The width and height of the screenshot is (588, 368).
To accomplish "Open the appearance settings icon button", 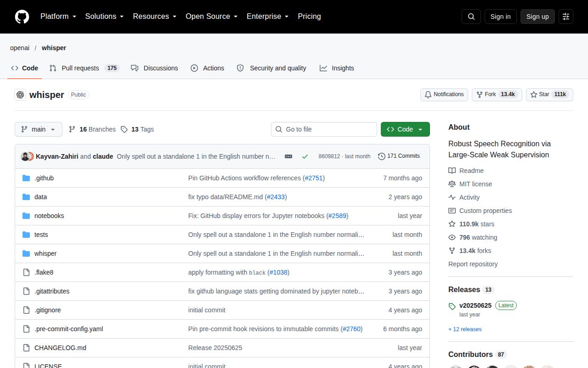I will 566,17.
